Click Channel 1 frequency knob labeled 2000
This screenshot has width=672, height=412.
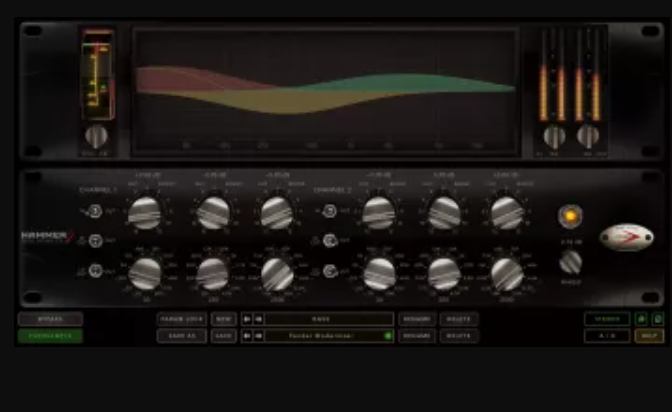coord(277,274)
